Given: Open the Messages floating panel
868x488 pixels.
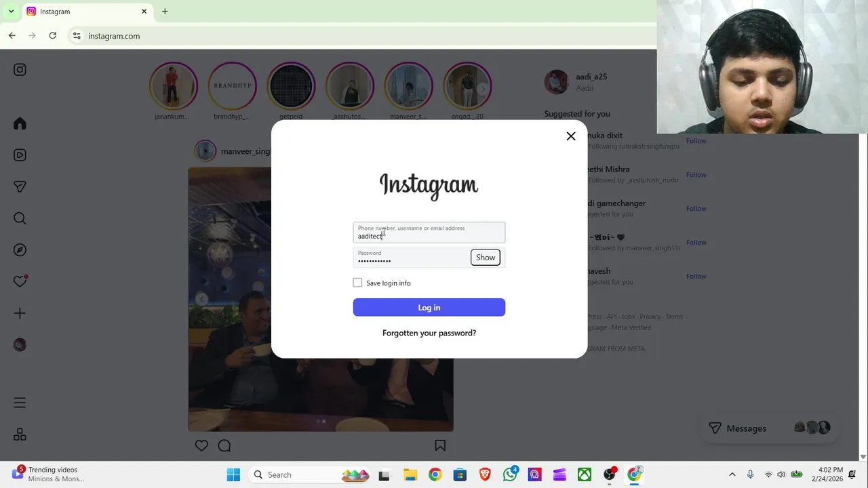Looking at the screenshot, I should point(769,428).
